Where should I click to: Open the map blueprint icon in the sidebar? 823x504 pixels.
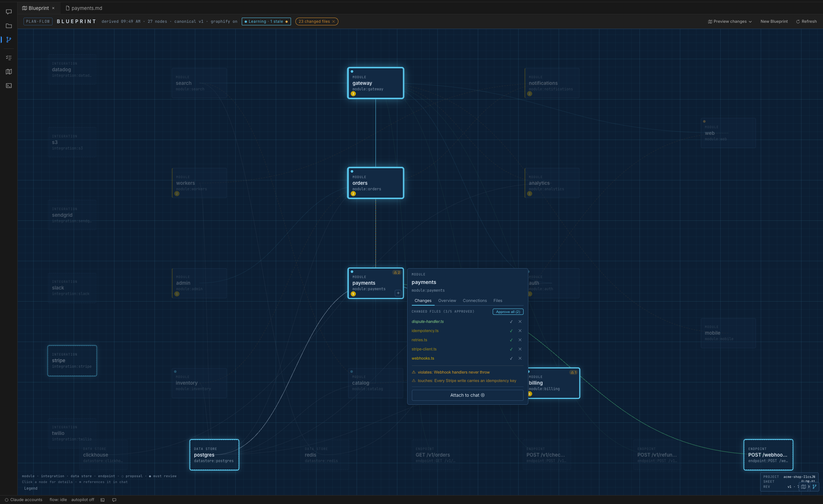[9, 72]
